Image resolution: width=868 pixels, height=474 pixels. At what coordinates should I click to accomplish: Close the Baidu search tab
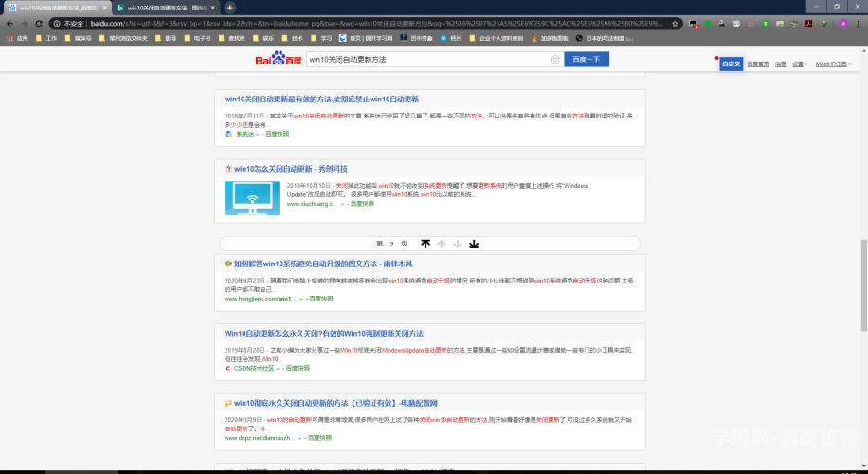pos(104,8)
